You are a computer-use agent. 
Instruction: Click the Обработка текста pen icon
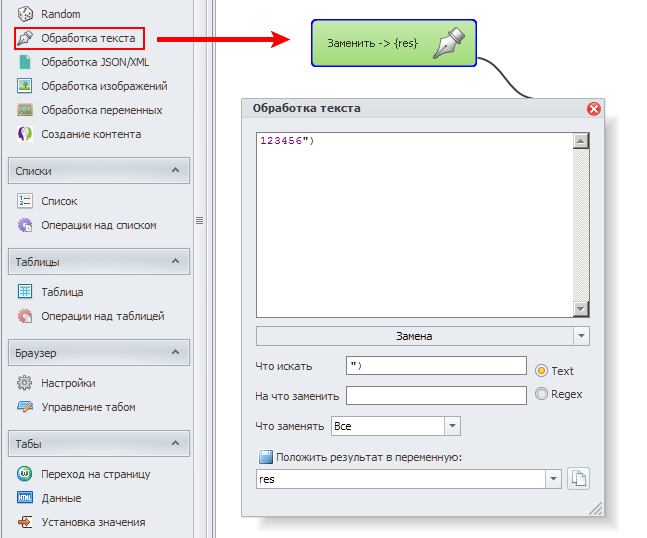coord(25,38)
